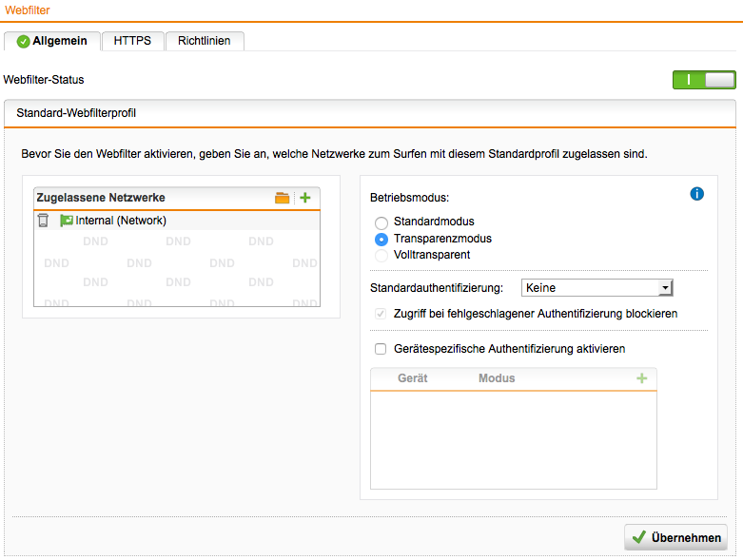Click the Gerät column header

click(x=412, y=378)
